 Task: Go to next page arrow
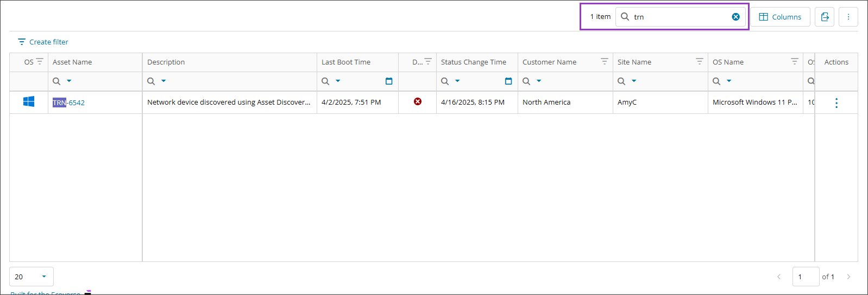848,277
